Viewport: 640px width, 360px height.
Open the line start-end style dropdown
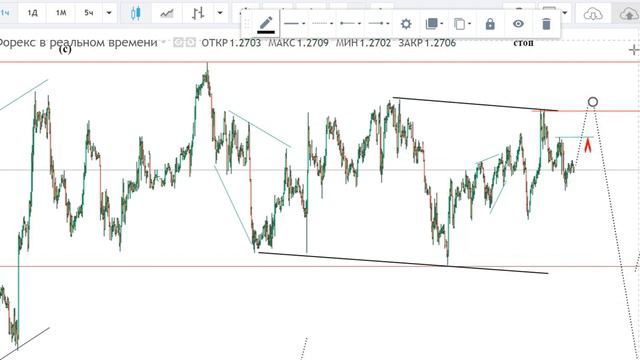pyautogui.click(x=350, y=24)
